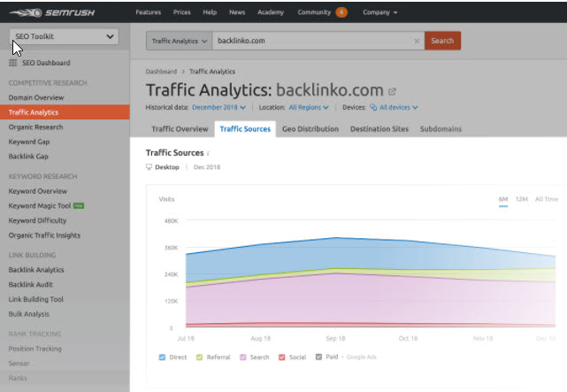Open the News menu item
Screen dimensions: 567x392
(237, 12)
